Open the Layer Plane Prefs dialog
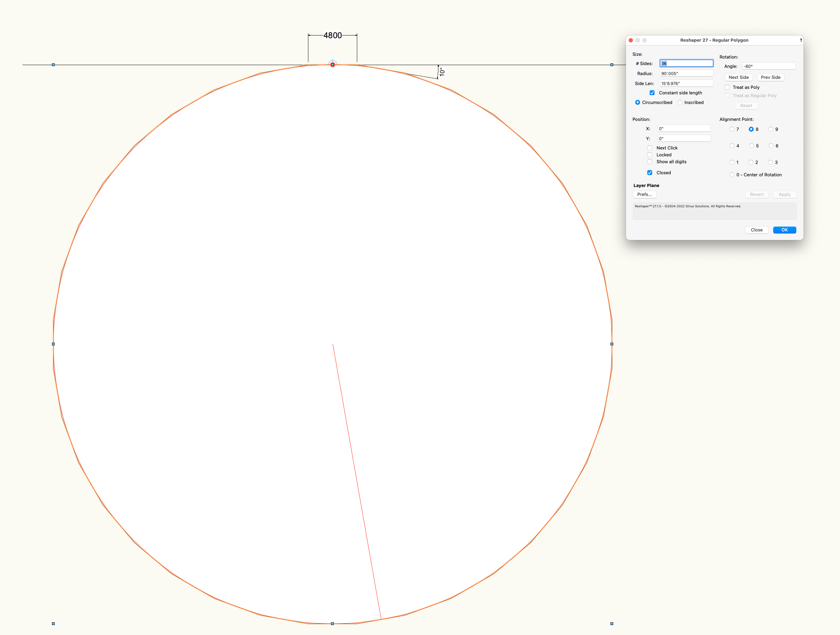Viewport: 840px width, 635px height. tap(645, 194)
